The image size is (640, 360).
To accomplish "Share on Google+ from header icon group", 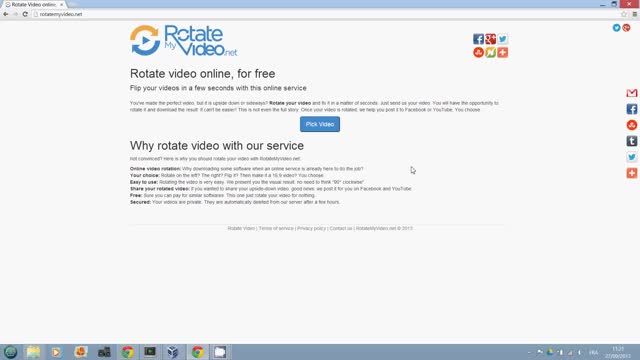I will coord(491,39).
